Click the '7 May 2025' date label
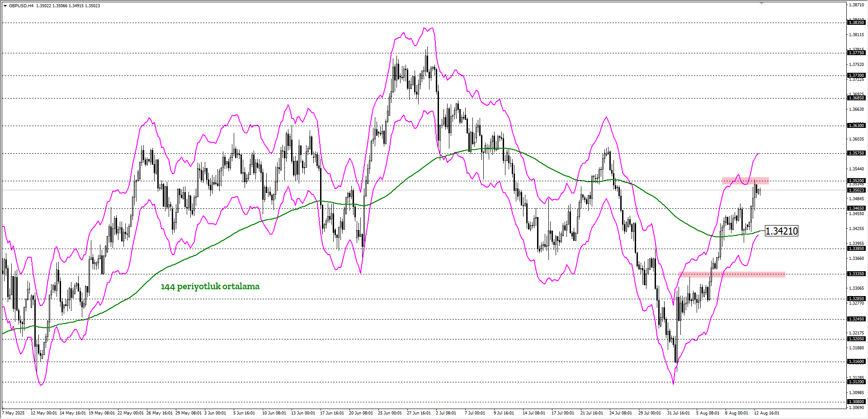 (x=14, y=413)
